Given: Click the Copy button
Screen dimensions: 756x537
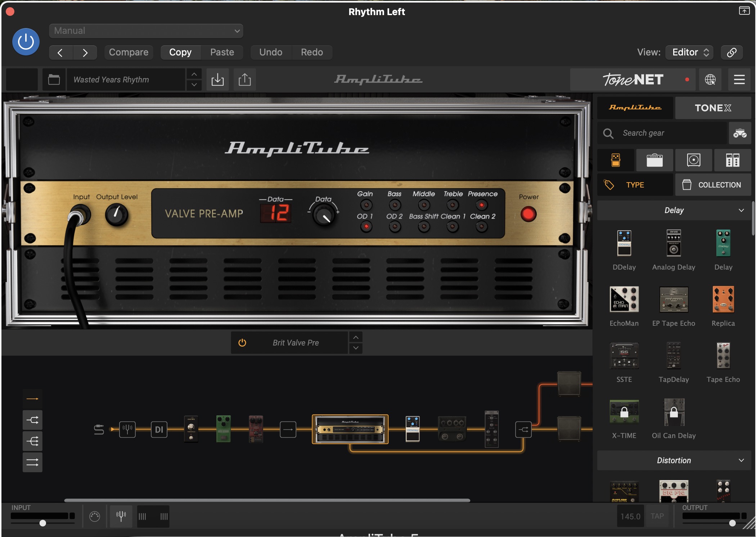Looking at the screenshot, I should [x=180, y=53].
